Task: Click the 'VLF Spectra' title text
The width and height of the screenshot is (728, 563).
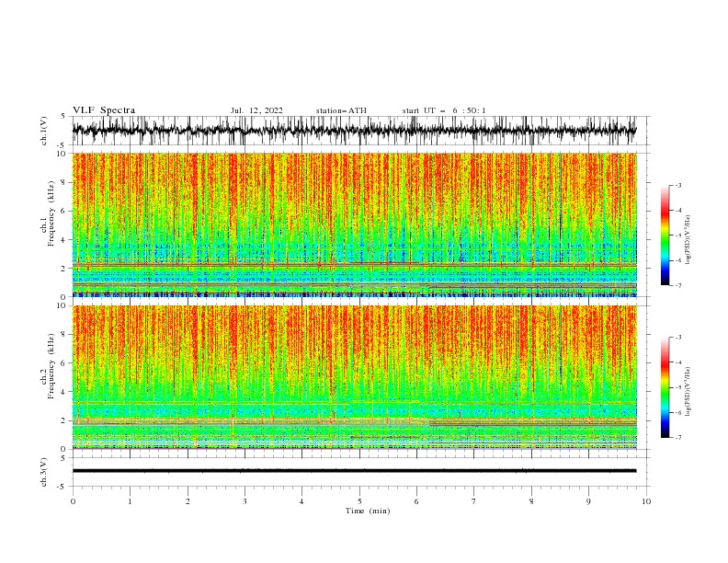Action: pyautogui.click(x=104, y=110)
